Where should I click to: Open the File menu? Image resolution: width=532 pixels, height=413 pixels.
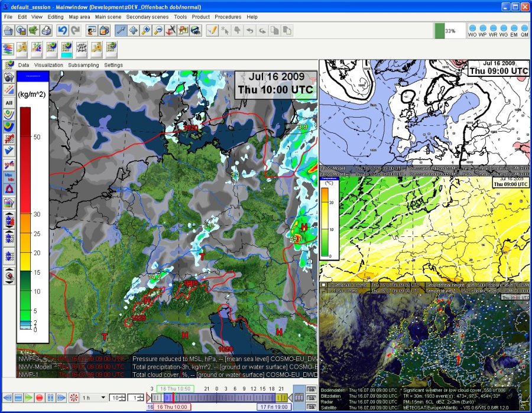click(x=8, y=17)
